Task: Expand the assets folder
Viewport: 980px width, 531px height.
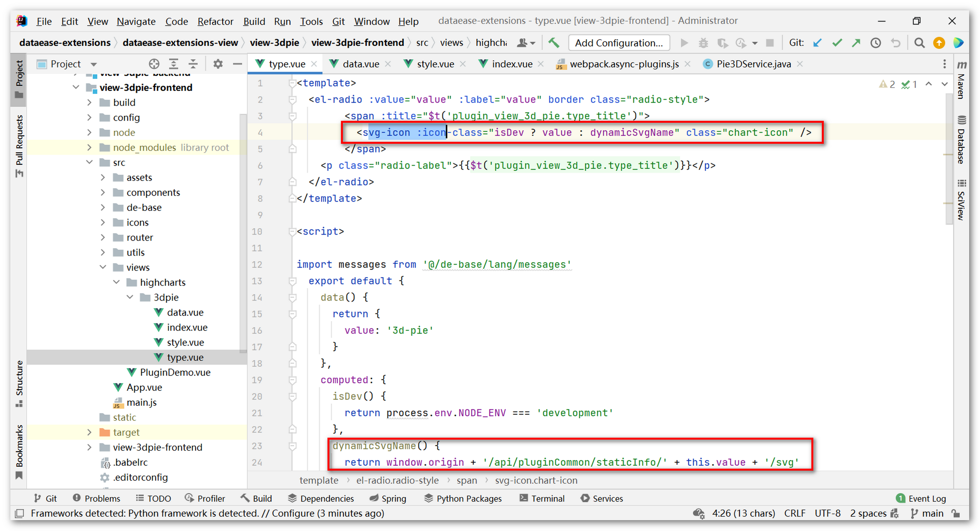Action: 103,177
